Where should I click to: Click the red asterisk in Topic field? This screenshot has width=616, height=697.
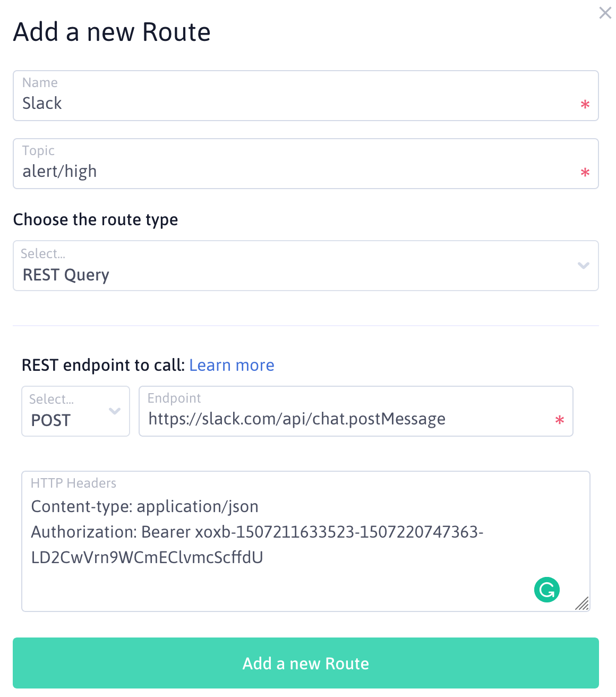[x=585, y=172]
